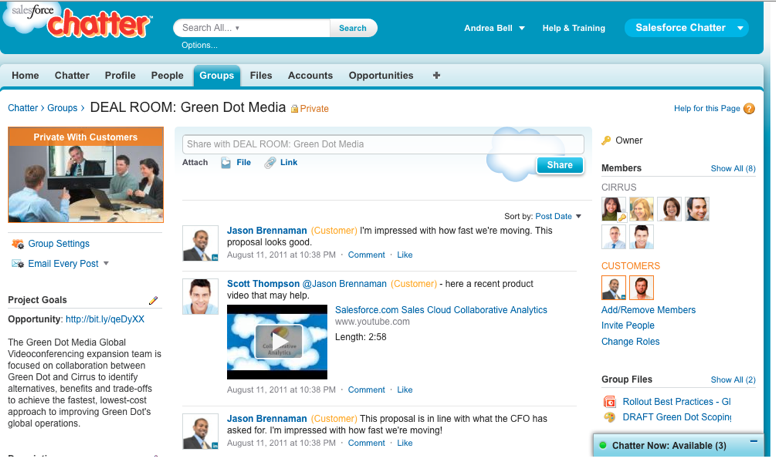This screenshot has height=459, width=776.
Task: Click the @Jason Brennaman mention link
Action: click(x=344, y=284)
